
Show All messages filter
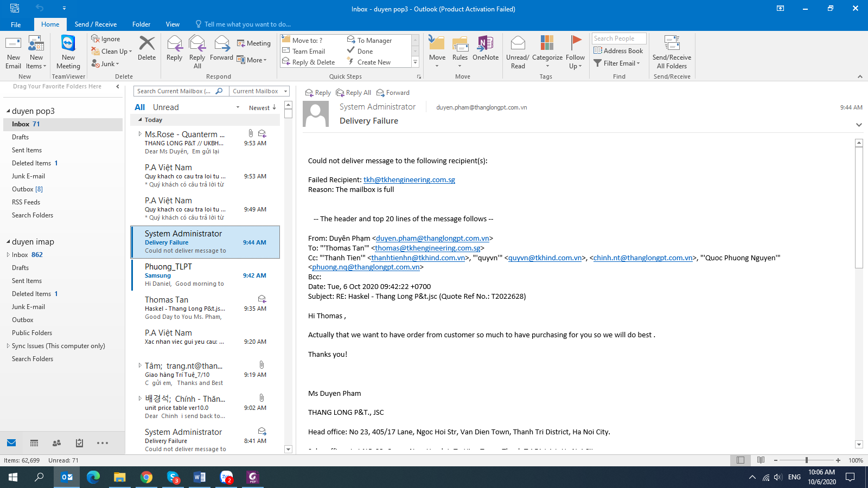[x=139, y=107]
